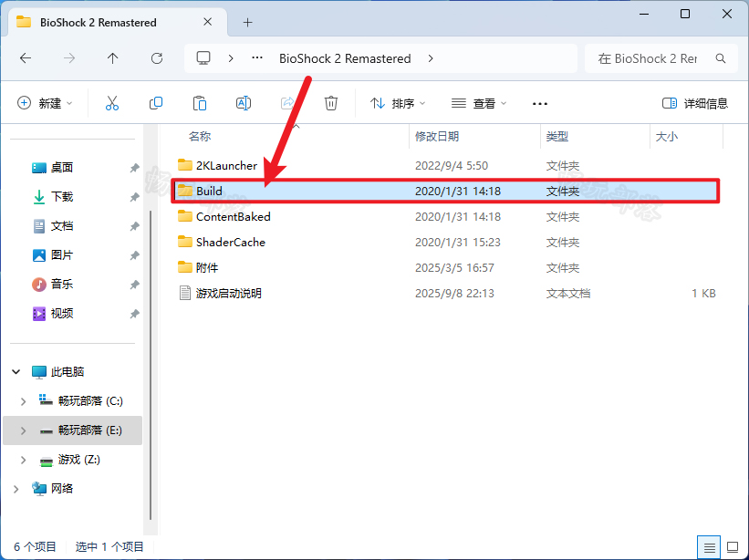The height and width of the screenshot is (560, 749).
Task: Go back with the left arrow
Action: pos(26,58)
